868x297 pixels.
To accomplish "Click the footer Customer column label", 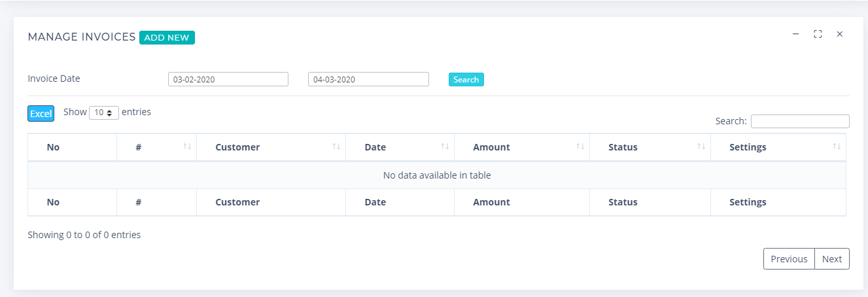I will [x=237, y=202].
